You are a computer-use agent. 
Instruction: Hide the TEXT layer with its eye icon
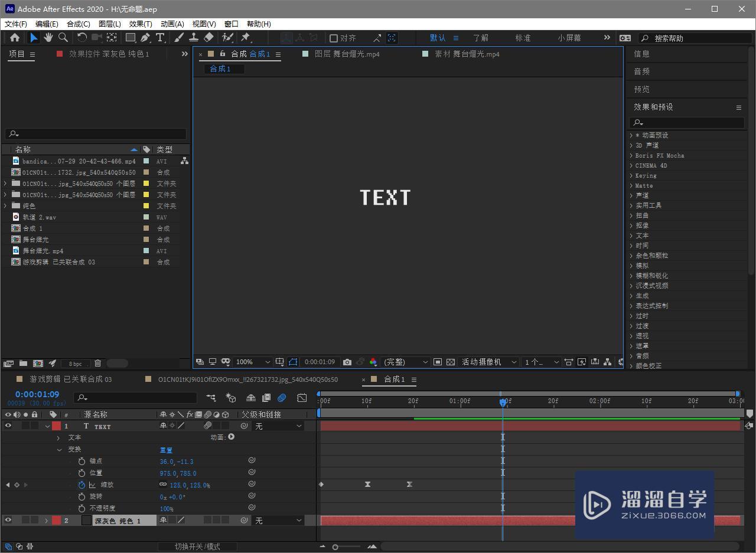[8, 426]
